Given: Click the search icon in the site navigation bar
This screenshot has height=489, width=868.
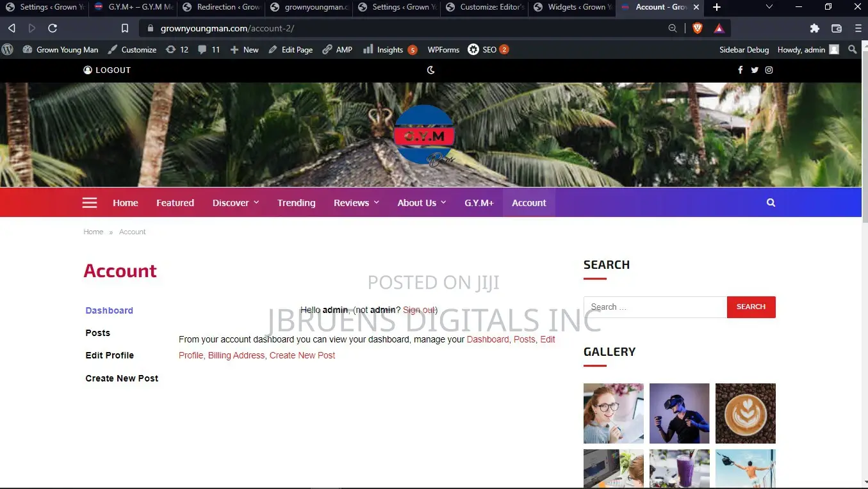Looking at the screenshot, I should (771, 203).
